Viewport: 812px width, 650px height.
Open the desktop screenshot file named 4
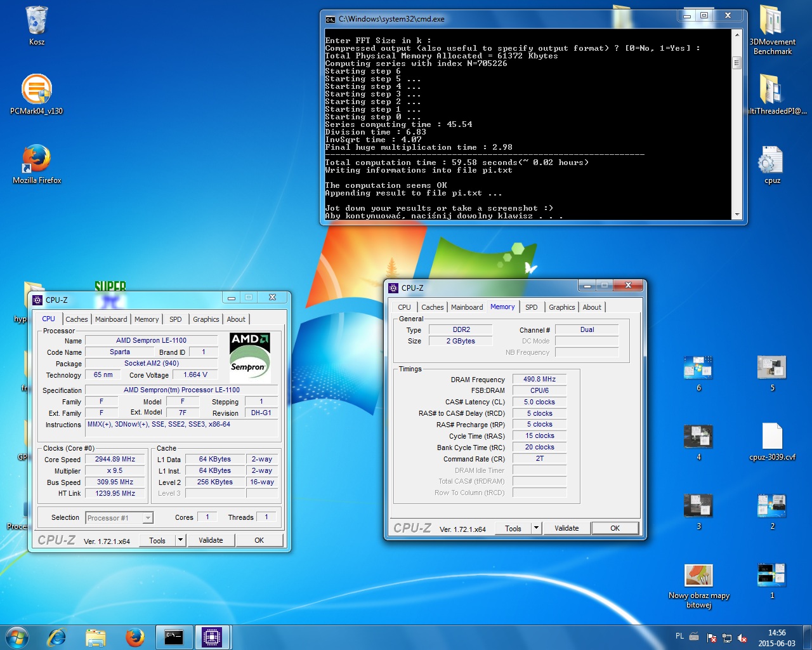pyautogui.click(x=698, y=442)
